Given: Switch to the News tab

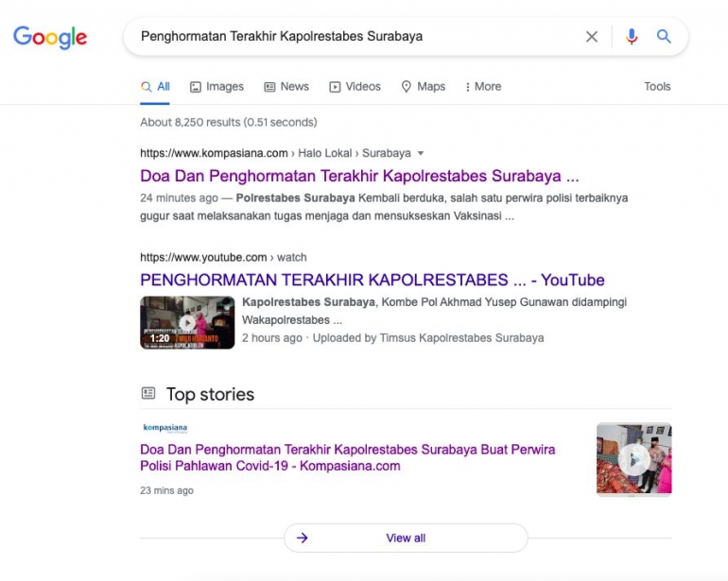Looking at the screenshot, I should point(286,87).
